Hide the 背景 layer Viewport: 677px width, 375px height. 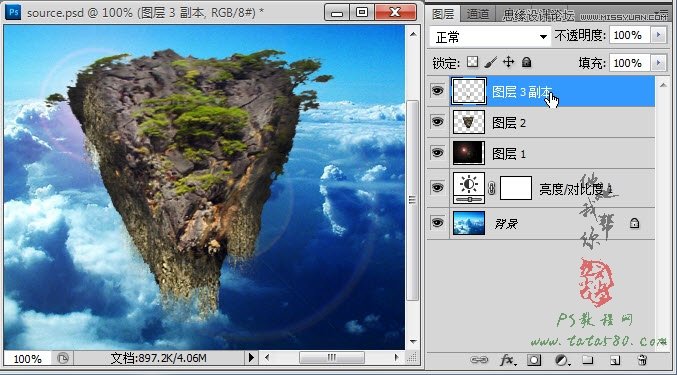coord(438,223)
